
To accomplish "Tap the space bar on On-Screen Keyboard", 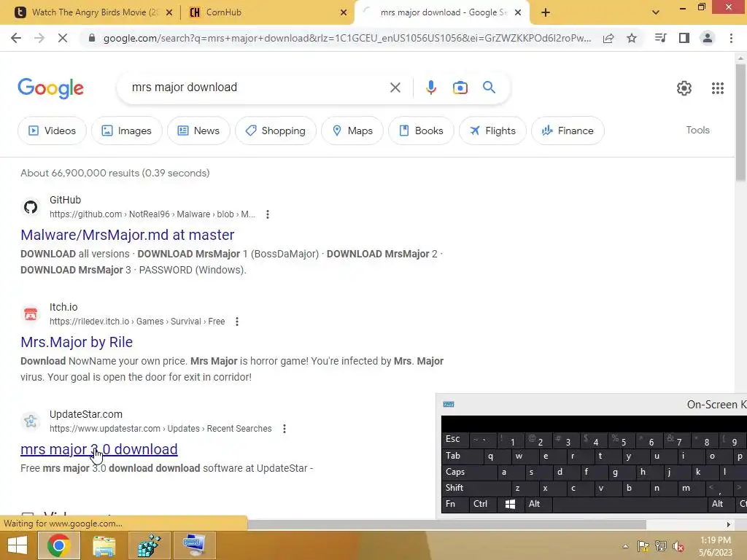I will (x=630, y=504).
